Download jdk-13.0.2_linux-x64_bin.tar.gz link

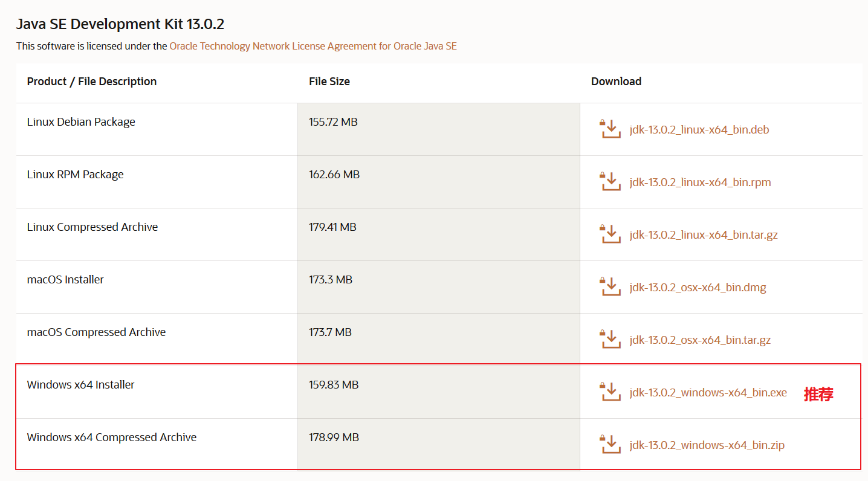pyautogui.click(x=704, y=235)
